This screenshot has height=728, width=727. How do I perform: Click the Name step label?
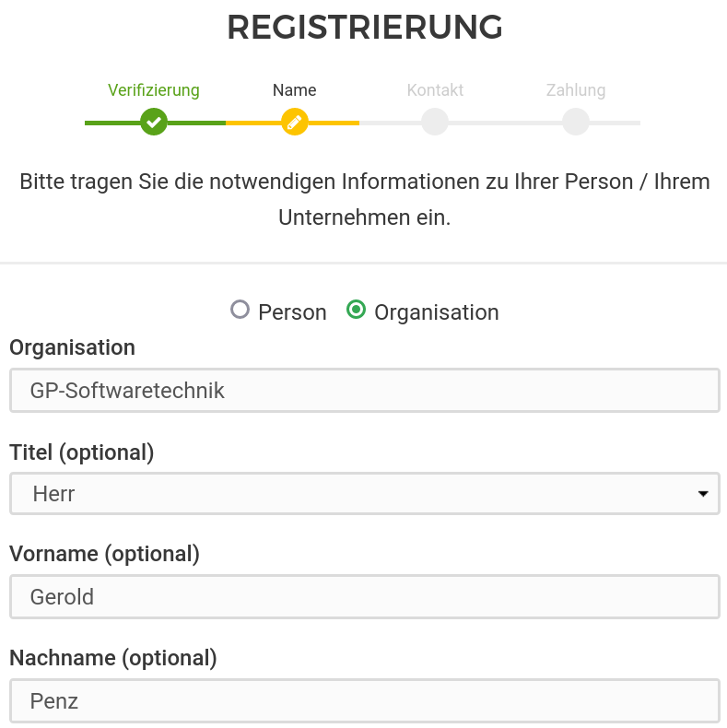(x=295, y=90)
